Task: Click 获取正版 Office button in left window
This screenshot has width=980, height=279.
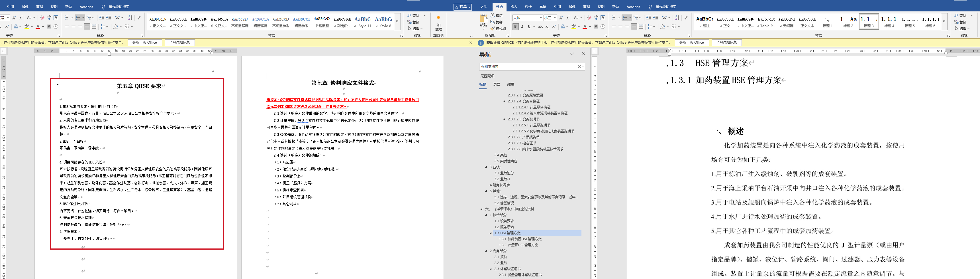Action: tap(144, 43)
